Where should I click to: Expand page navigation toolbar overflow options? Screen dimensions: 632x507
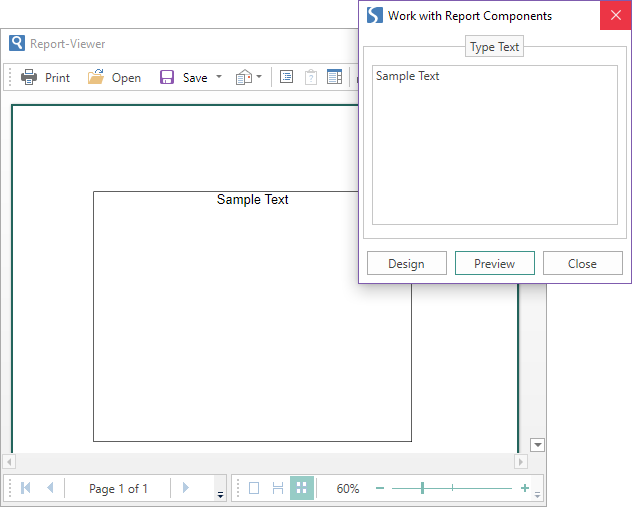click(220, 494)
